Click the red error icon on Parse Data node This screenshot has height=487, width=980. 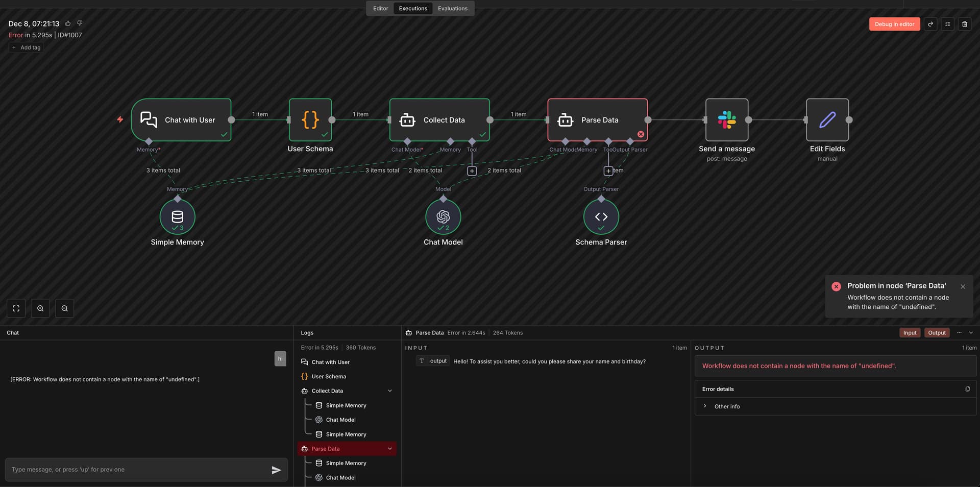point(641,134)
